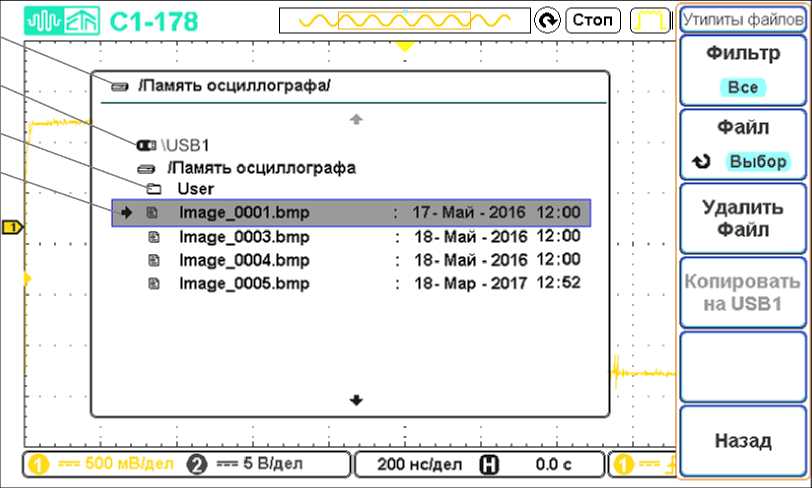This screenshot has height=488, width=812.
Task: Click the H horizontal position icon
Action: coord(490,465)
